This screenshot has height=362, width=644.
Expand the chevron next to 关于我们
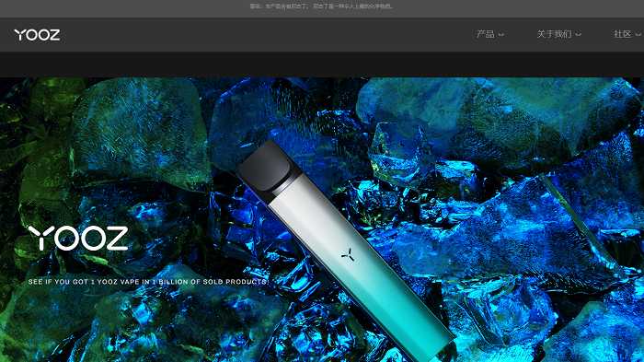tap(579, 35)
